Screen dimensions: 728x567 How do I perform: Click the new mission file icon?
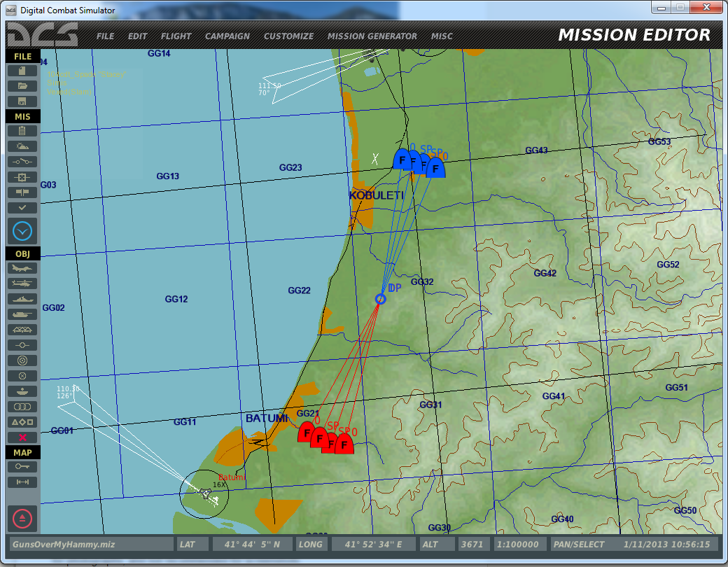[x=22, y=71]
